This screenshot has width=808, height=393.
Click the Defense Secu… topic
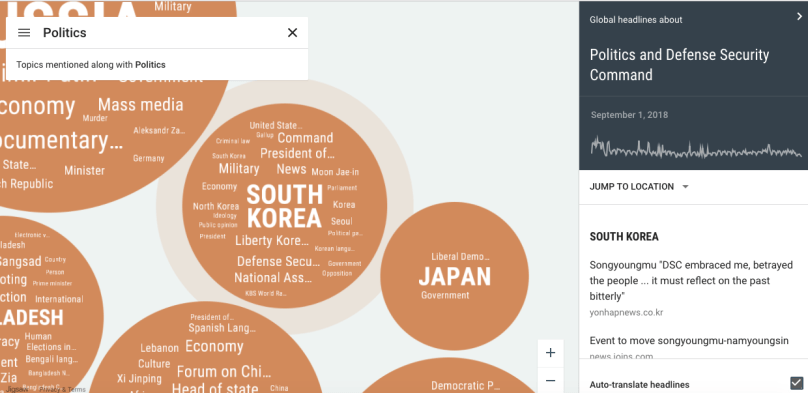pos(278,262)
